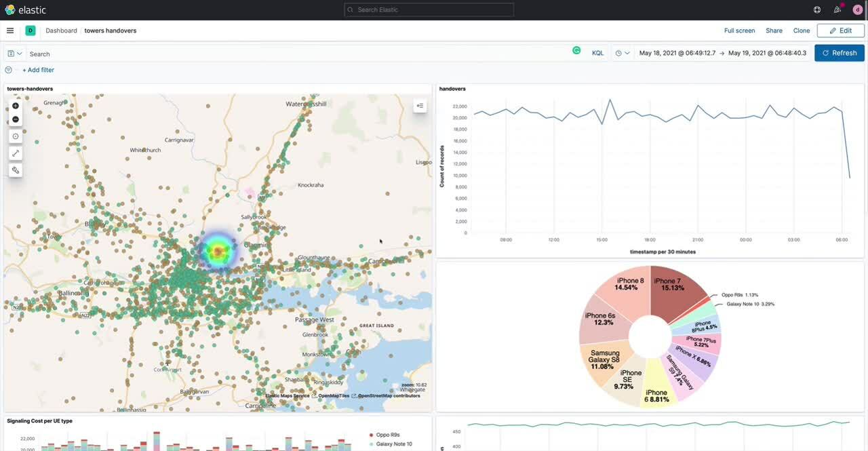Click the Grammarly icon in the query bar

(576, 50)
